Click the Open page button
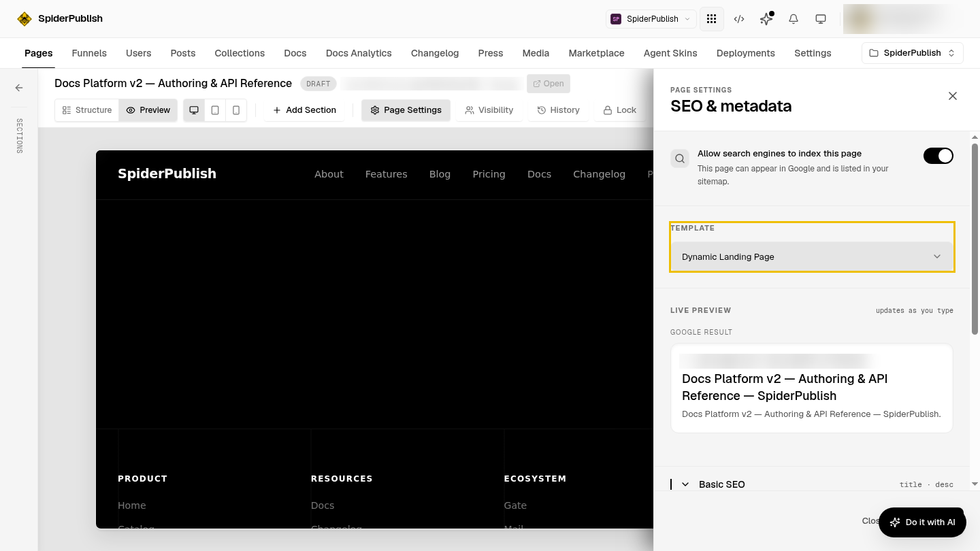This screenshot has width=980, height=551. [x=549, y=84]
